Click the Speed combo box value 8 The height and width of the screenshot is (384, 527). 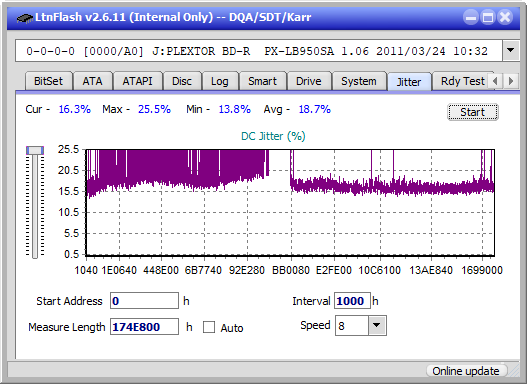point(352,326)
